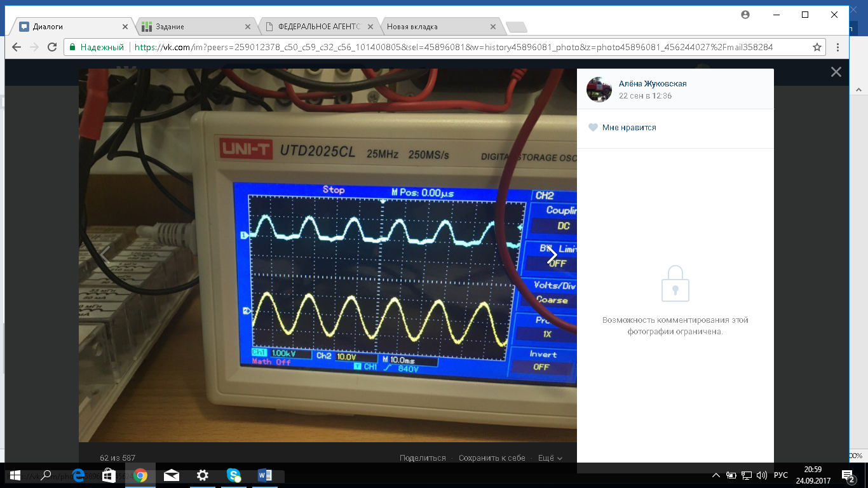Close the Новая вкладка tab

[493, 27]
